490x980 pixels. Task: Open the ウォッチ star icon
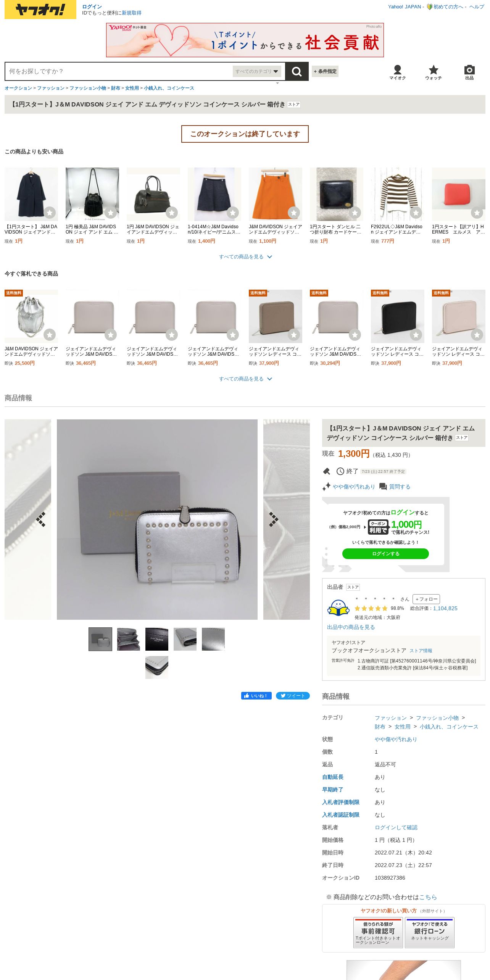tap(434, 72)
